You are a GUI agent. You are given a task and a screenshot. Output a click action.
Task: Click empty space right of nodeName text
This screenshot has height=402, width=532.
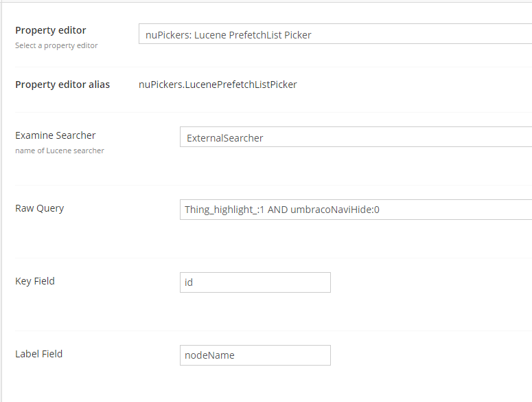[288, 355]
